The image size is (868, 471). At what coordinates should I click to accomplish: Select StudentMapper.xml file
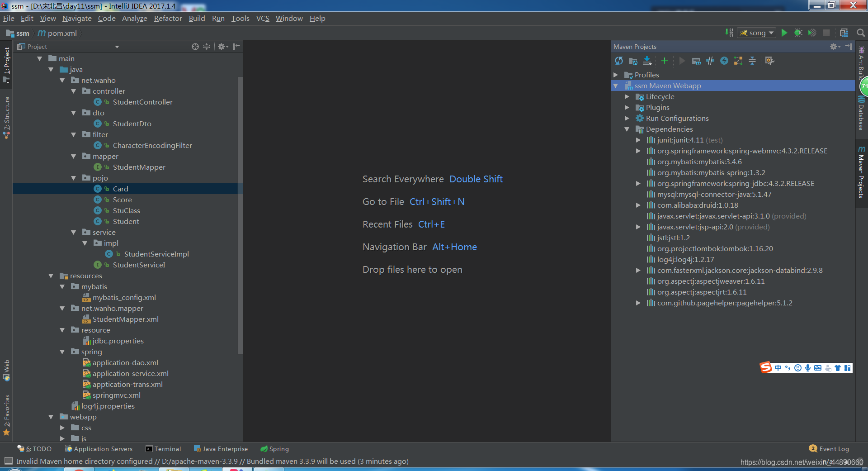pos(125,319)
